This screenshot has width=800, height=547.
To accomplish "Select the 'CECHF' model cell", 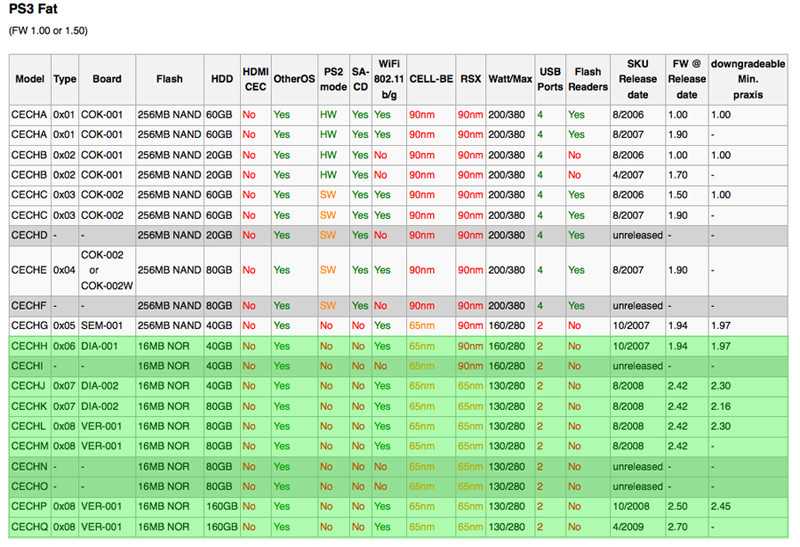I will [29, 306].
